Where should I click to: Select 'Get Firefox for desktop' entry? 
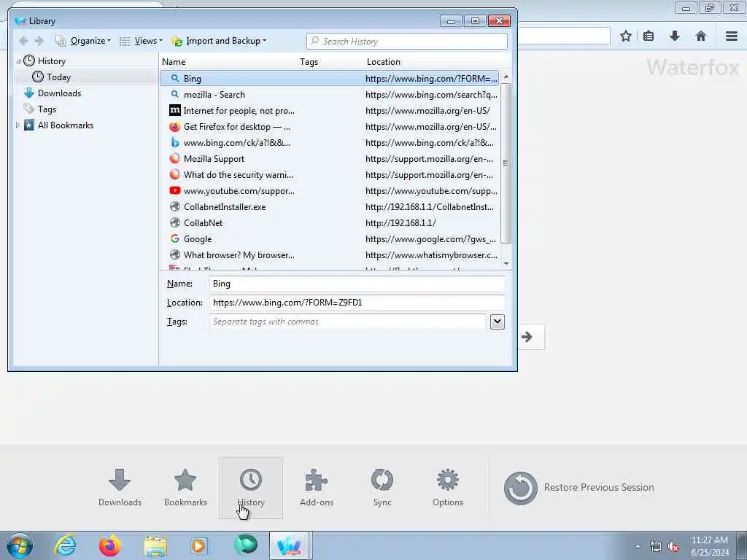[x=329, y=127]
